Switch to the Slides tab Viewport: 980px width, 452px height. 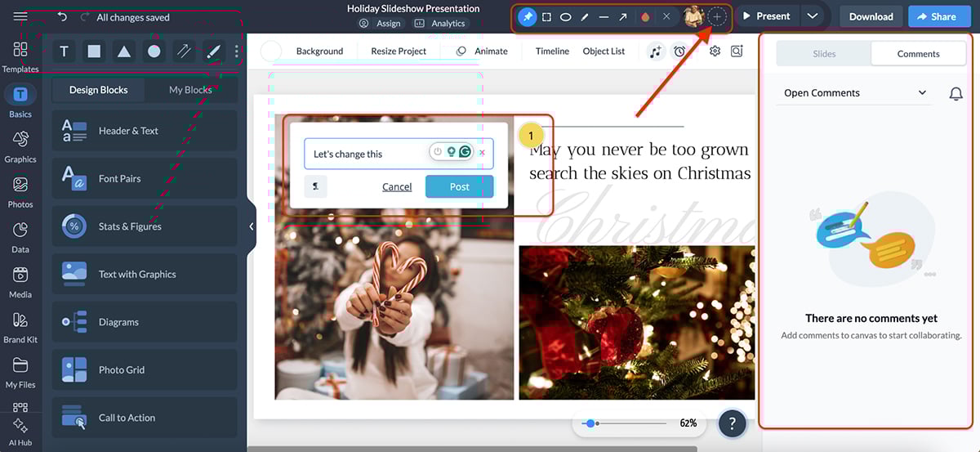tap(824, 54)
